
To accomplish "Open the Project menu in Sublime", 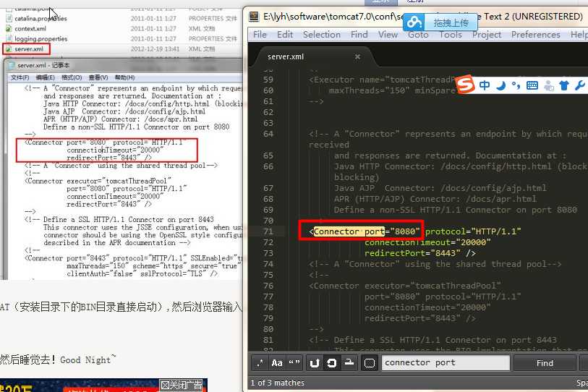I will 487,35.
